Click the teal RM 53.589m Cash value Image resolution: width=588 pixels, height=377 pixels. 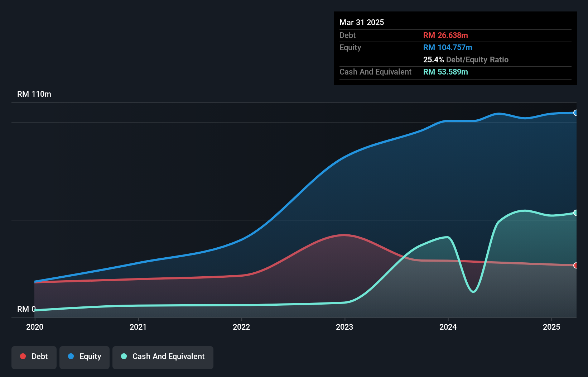[445, 72]
